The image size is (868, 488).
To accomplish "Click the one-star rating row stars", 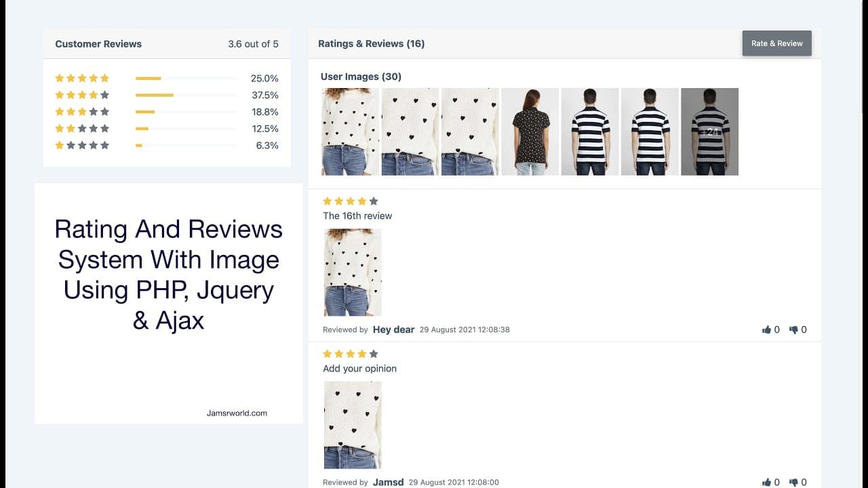I will click(x=82, y=145).
